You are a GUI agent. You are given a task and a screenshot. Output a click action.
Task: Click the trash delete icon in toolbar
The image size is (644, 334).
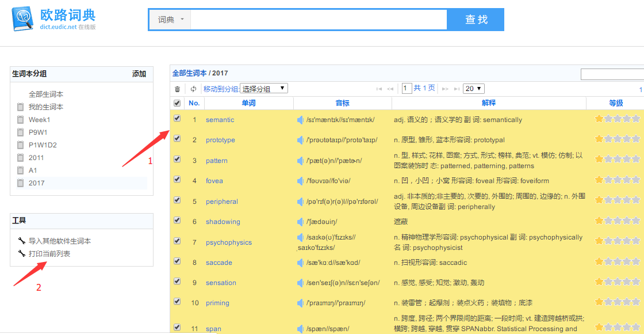(x=177, y=89)
